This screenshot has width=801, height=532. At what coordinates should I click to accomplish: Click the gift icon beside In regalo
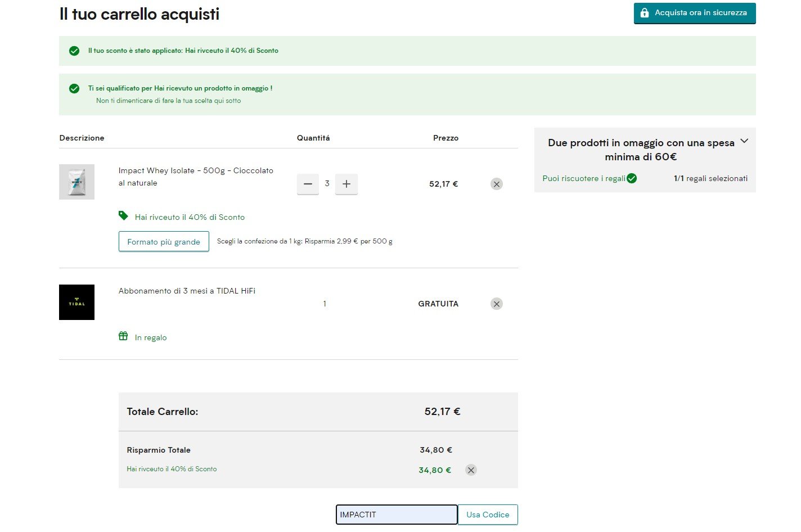(x=123, y=336)
